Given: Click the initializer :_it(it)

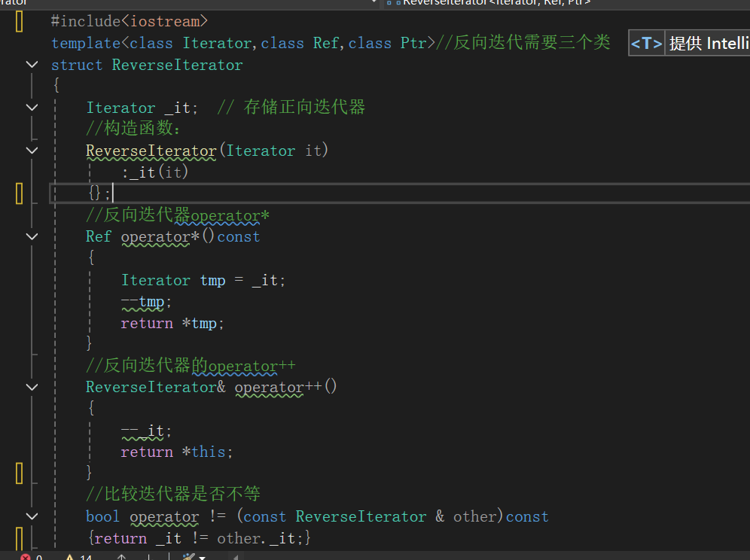Looking at the screenshot, I should (x=155, y=172).
